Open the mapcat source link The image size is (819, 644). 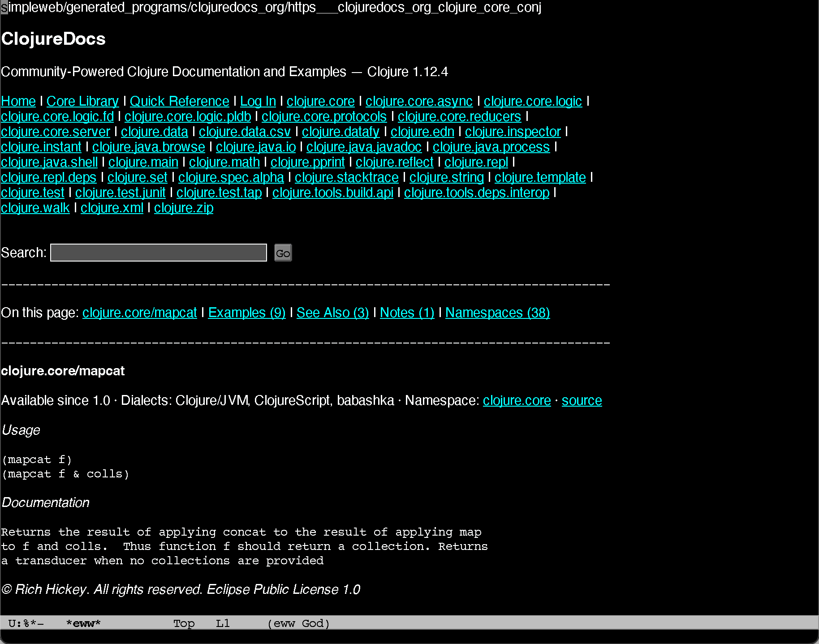pyautogui.click(x=582, y=401)
